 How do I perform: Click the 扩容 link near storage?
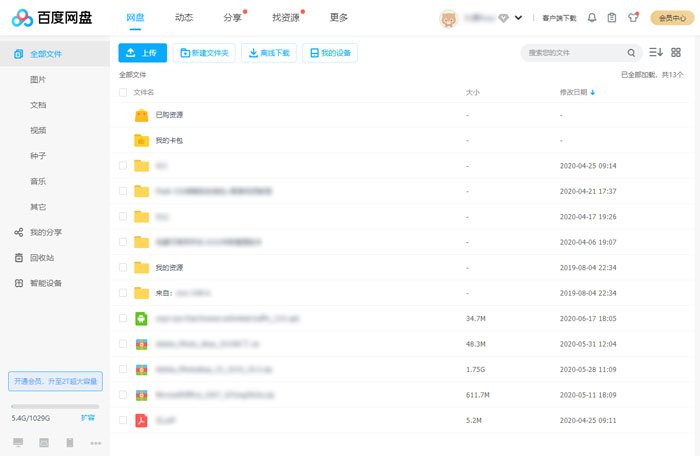tap(88, 418)
